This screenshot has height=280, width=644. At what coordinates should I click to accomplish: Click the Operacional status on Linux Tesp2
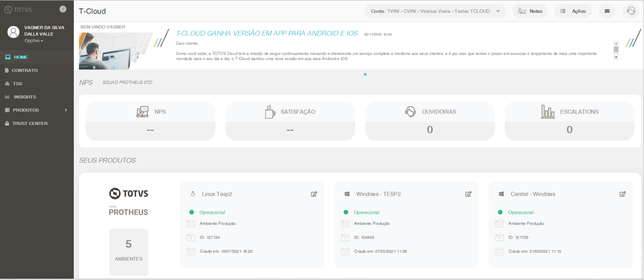click(x=212, y=212)
